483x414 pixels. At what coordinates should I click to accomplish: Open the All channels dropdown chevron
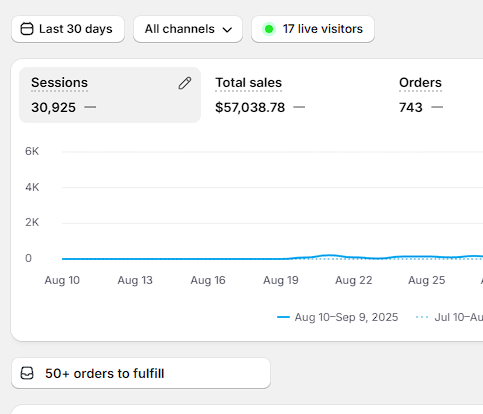tap(227, 30)
